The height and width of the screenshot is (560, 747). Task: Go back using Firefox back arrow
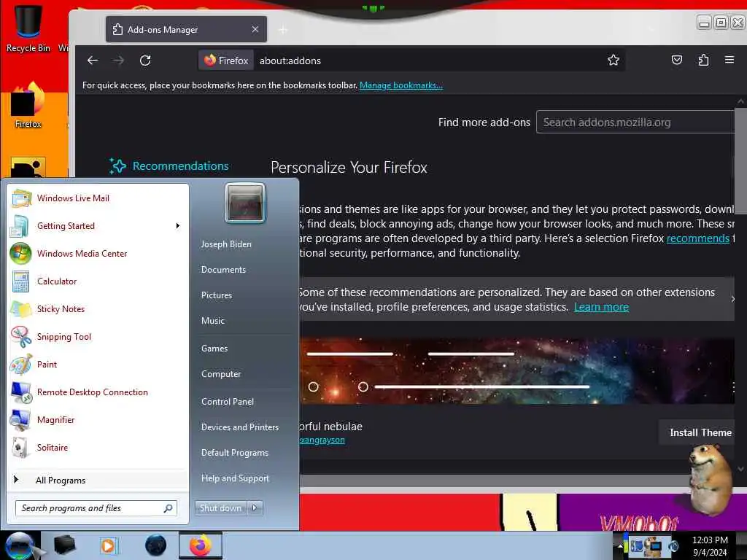pyautogui.click(x=93, y=61)
